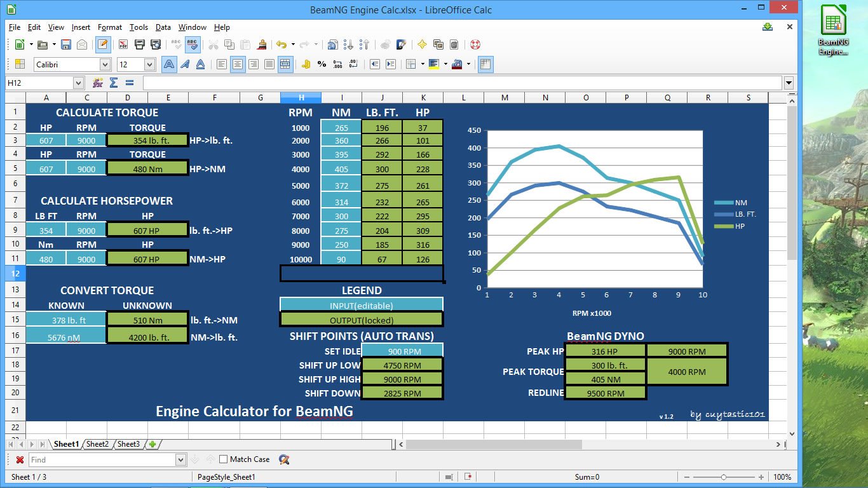The width and height of the screenshot is (868, 488).
Task: Open the Format menu
Action: click(x=110, y=27)
